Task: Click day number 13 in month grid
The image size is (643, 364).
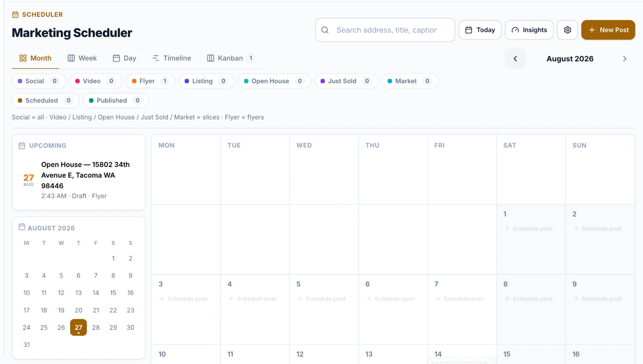Action: coord(369,354)
